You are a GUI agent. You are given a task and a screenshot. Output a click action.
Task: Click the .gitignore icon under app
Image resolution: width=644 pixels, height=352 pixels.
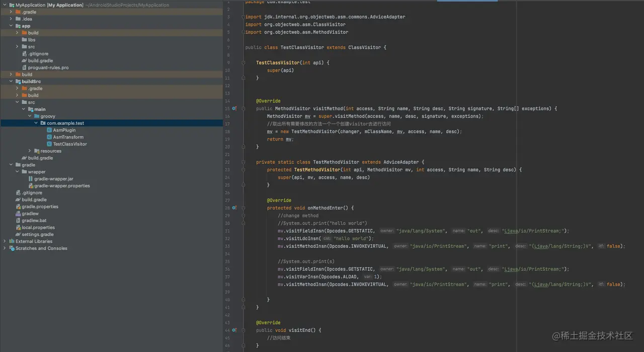(x=24, y=53)
